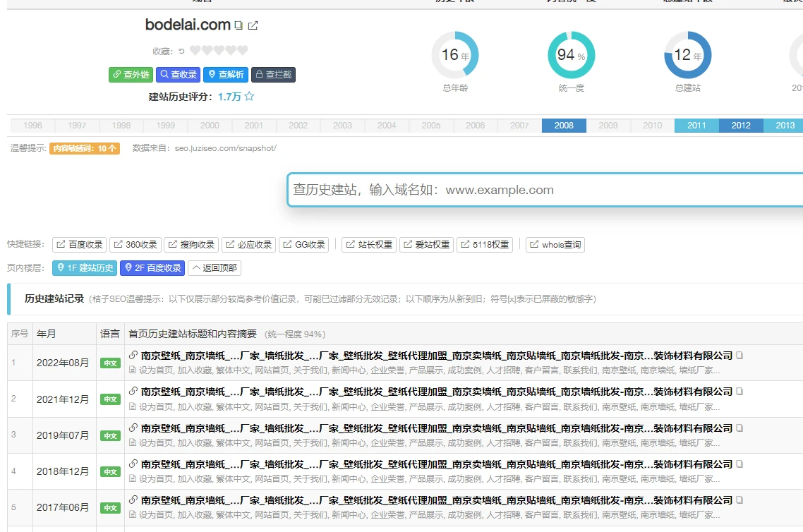Click copy icon next to bodelai.com
Viewport: 803px width, 532px height.
coord(239,26)
